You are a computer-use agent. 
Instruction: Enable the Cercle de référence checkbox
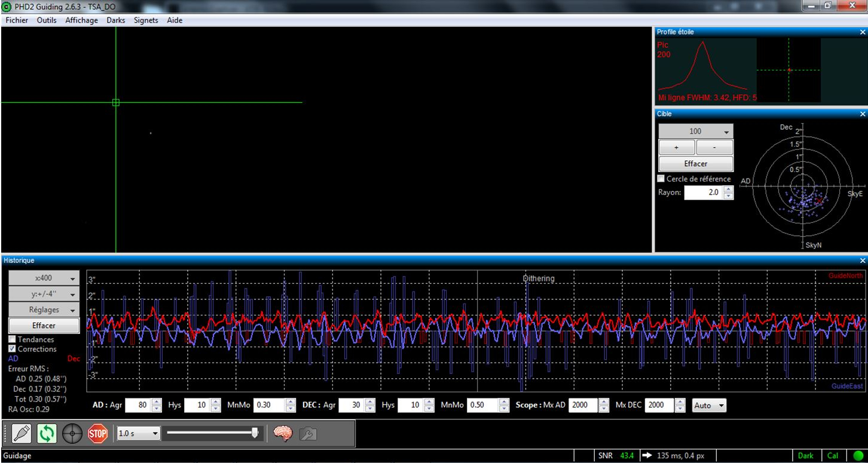point(661,179)
